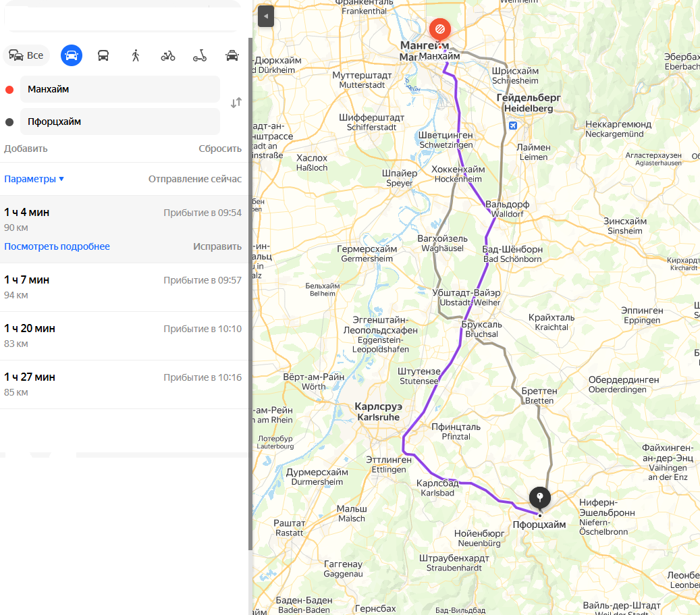Collapse the side panel with arrow button
This screenshot has height=615, width=700.
pyautogui.click(x=266, y=16)
